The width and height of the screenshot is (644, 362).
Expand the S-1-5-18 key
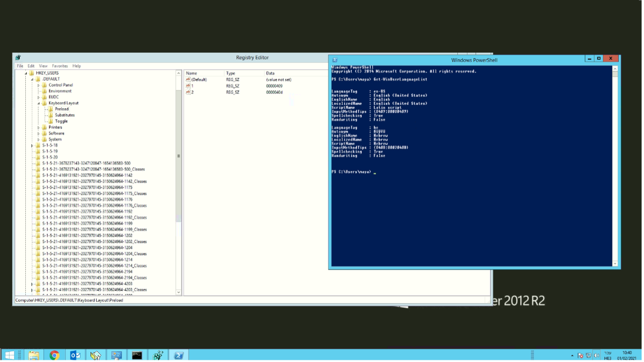pyautogui.click(x=32, y=146)
